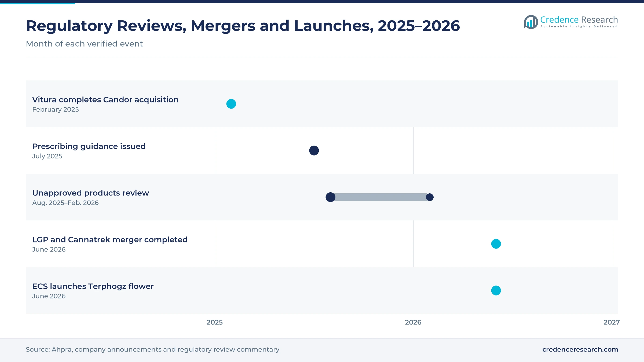Click the 'Unapproved products review' label

pos(90,193)
